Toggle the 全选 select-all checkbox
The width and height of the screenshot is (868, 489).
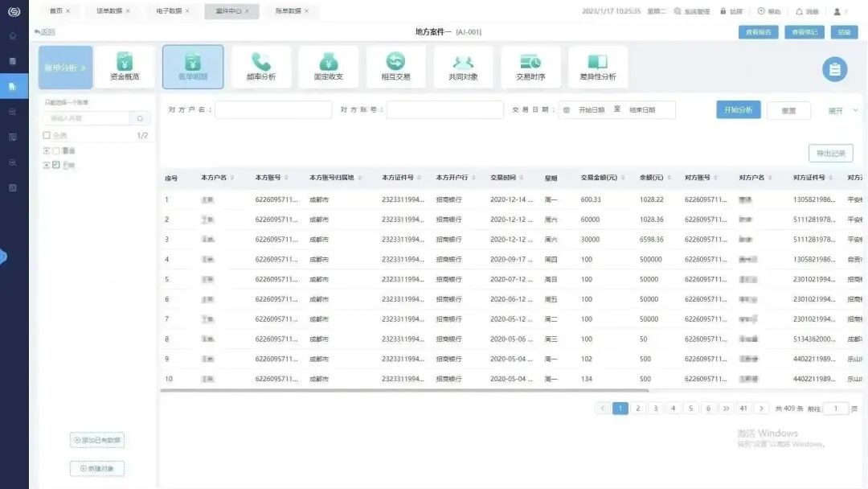[47, 135]
